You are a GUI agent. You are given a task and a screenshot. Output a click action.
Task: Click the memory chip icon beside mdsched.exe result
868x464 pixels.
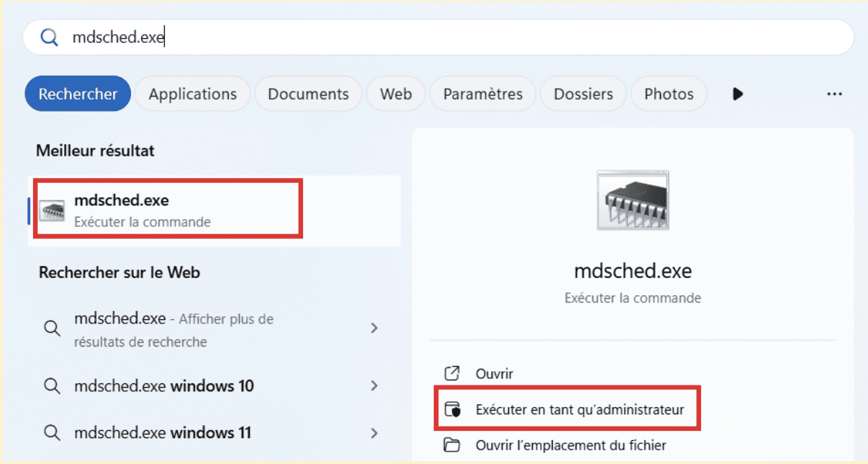pos(54,209)
